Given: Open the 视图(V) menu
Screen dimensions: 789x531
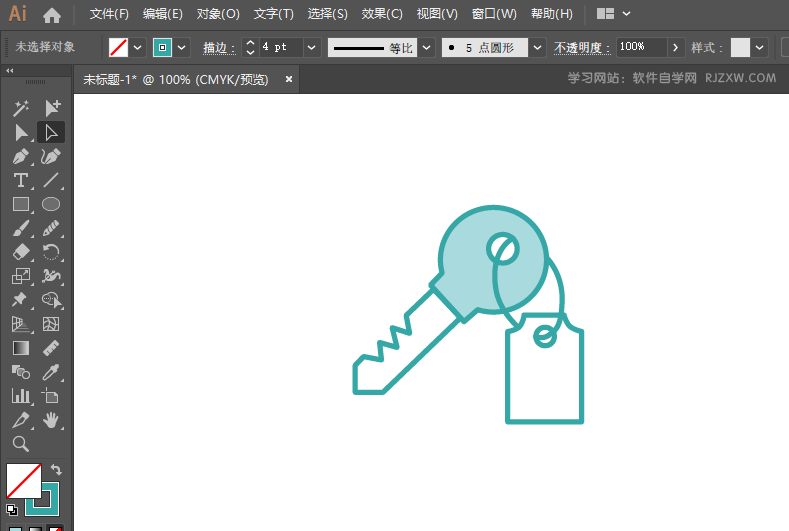Looking at the screenshot, I should tap(437, 14).
